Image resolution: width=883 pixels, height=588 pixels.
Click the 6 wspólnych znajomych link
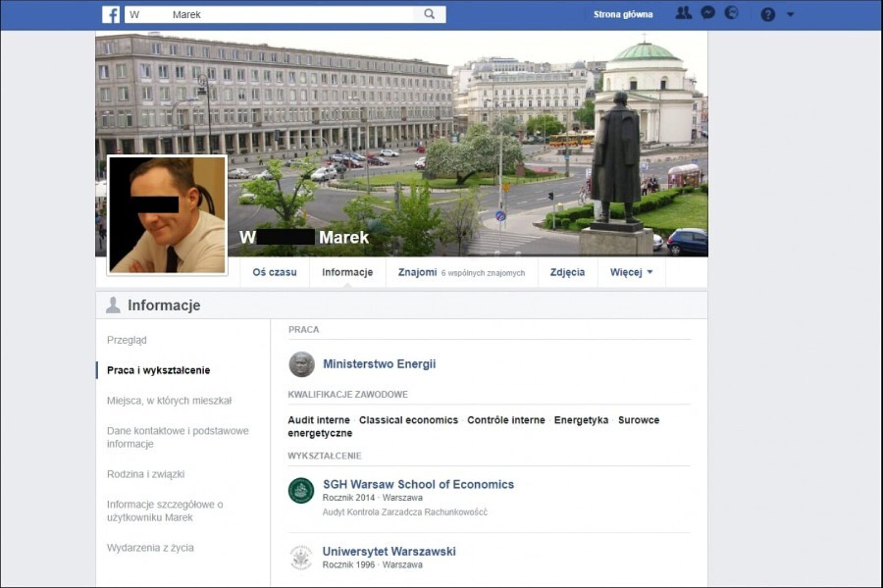482,272
